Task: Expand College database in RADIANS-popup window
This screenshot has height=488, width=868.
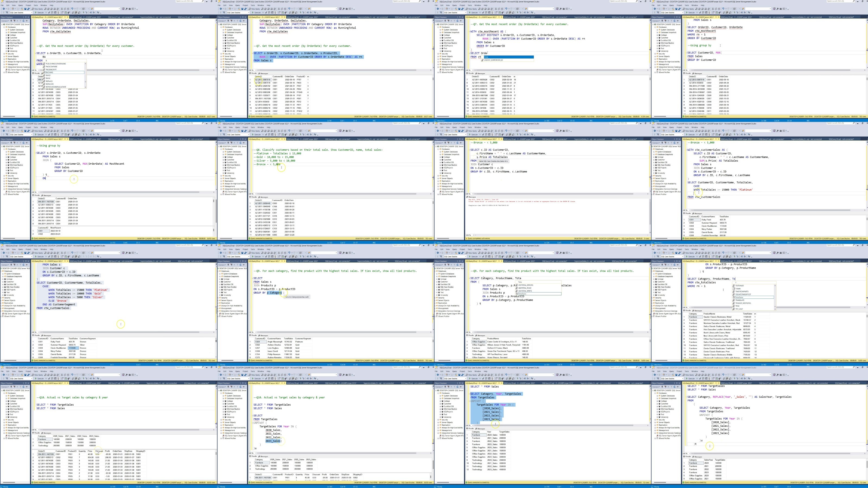Action: [x=7, y=35]
